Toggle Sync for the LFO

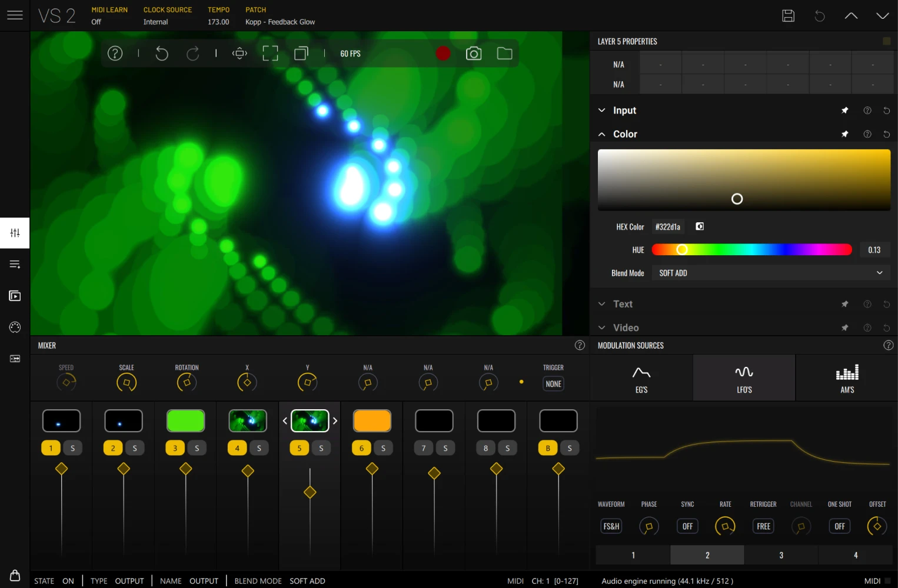point(687,526)
